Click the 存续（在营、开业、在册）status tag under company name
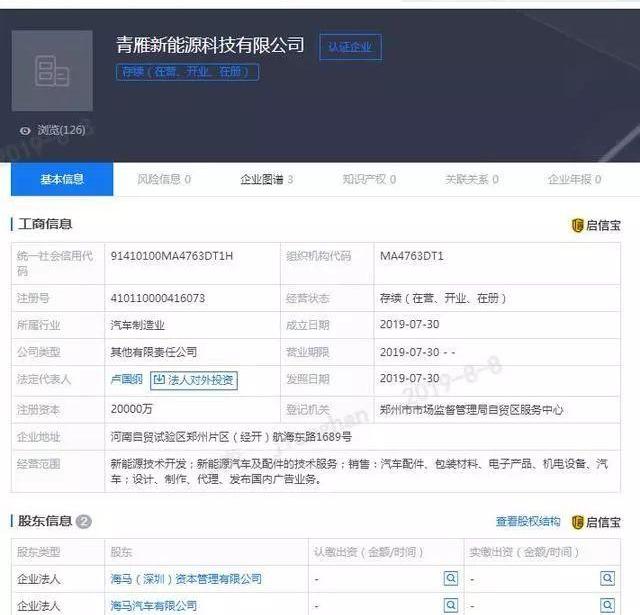The height and width of the screenshot is (615, 640). point(187,72)
